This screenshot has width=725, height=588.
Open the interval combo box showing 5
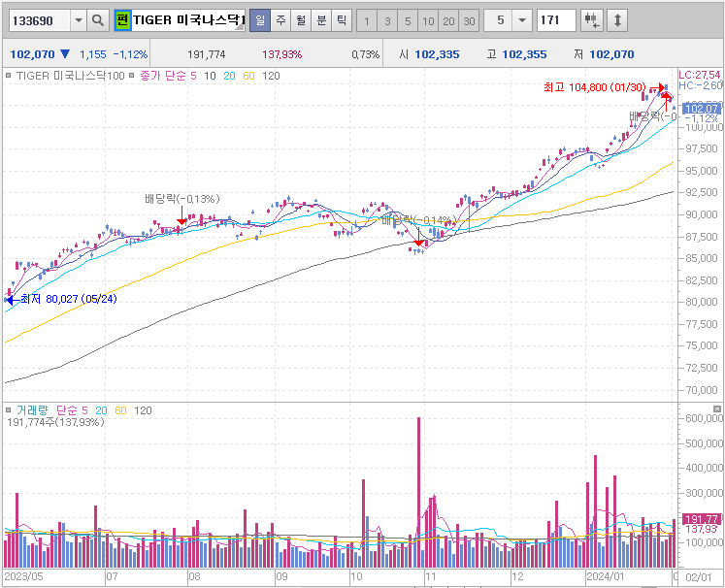[x=508, y=20]
